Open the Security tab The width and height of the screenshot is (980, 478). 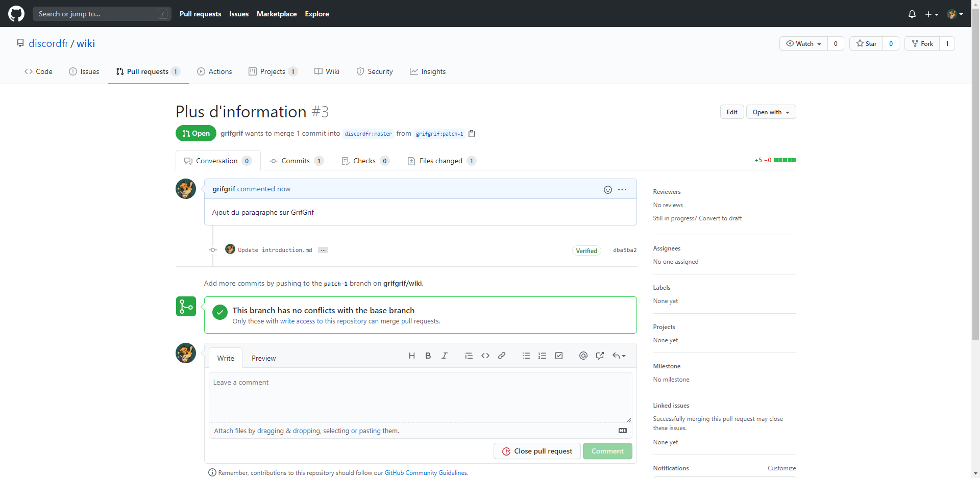(x=375, y=71)
